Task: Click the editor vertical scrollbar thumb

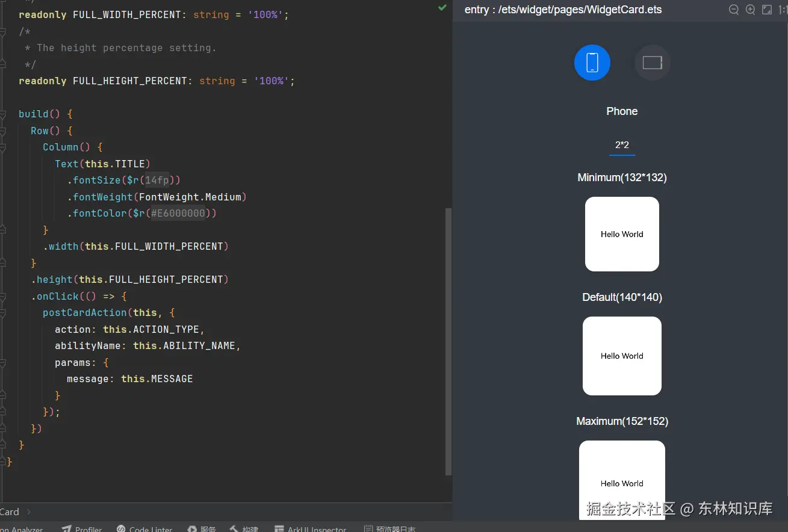Action: 448,341
